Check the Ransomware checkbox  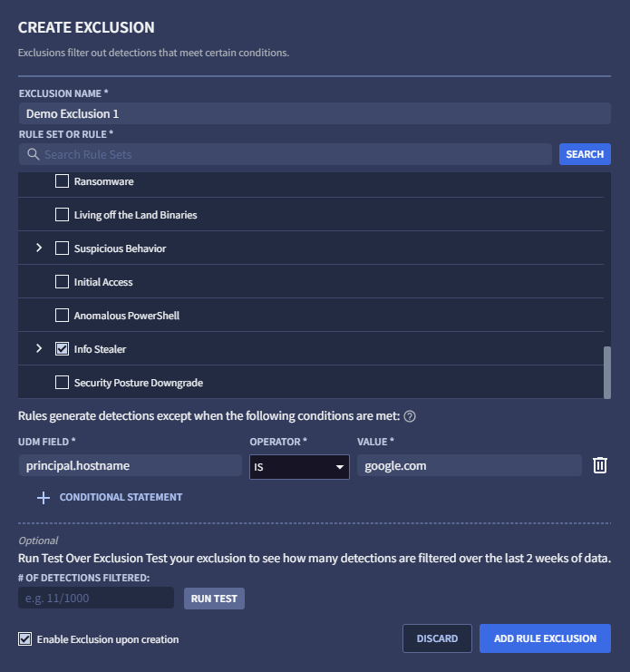point(62,181)
